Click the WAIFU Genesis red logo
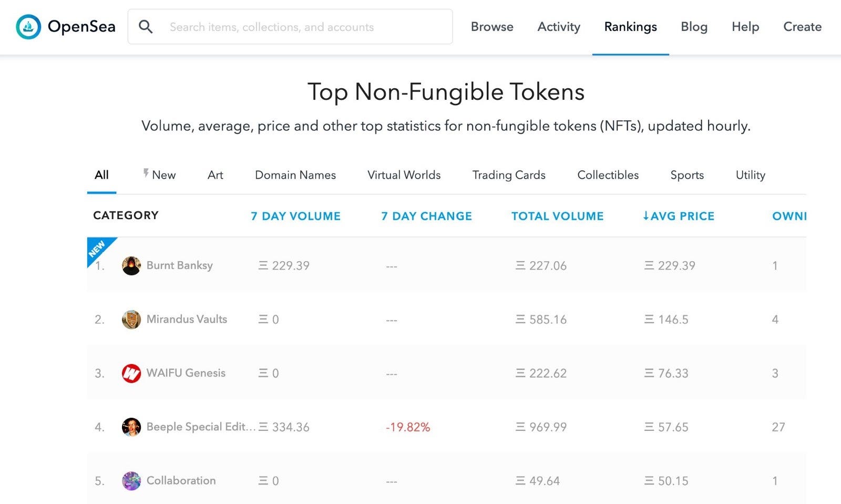The image size is (841, 504). pyautogui.click(x=131, y=374)
